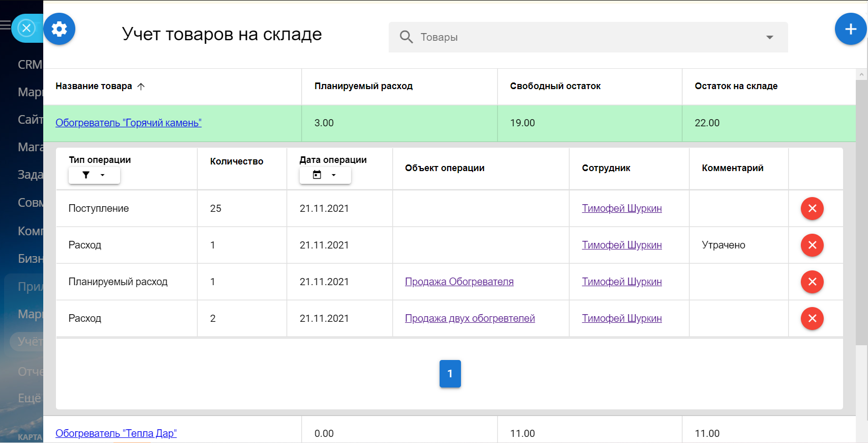This screenshot has width=868, height=443.
Task: Open Обогреватель "Тепла Дар" product link
Action: 116,433
